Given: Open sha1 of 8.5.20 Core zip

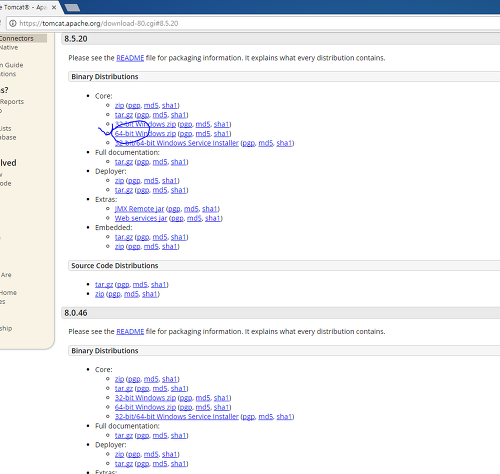Looking at the screenshot, I should [x=170, y=105].
